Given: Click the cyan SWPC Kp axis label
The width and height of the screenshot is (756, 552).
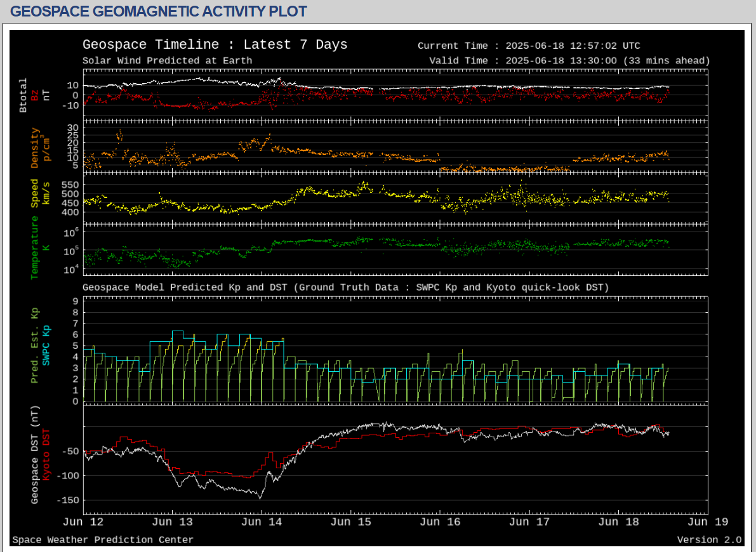Looking at the screenshot, I should point(46,346).
